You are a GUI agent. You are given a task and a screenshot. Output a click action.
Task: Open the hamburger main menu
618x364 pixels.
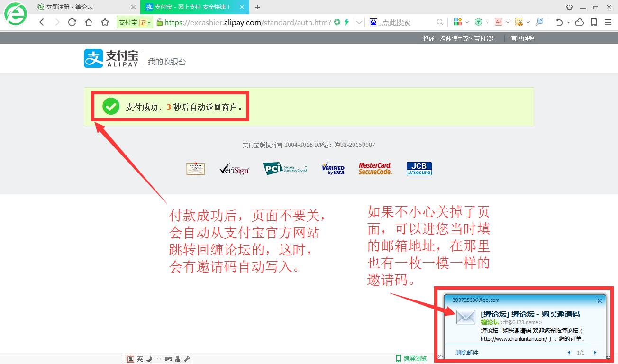[608, 22]
